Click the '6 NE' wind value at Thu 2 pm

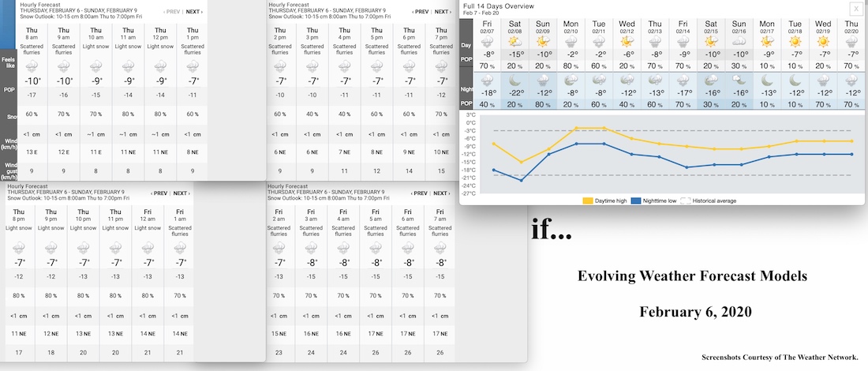coord(280,152)
